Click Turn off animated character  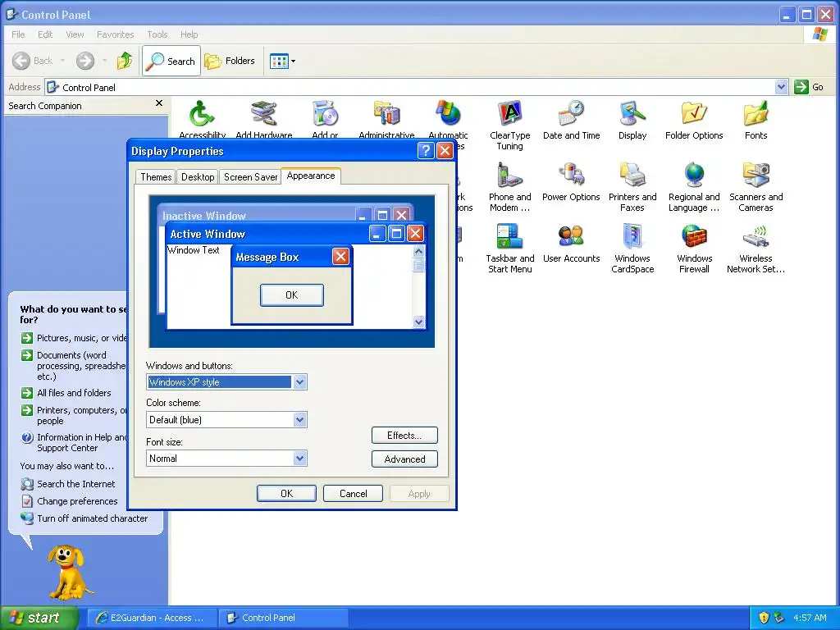[84, 518]
